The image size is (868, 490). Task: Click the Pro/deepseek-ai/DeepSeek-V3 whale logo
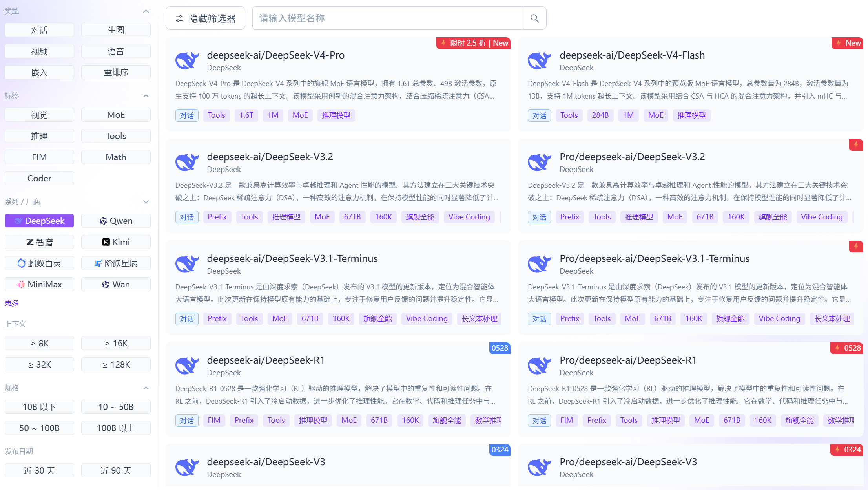tap(540, 467)
